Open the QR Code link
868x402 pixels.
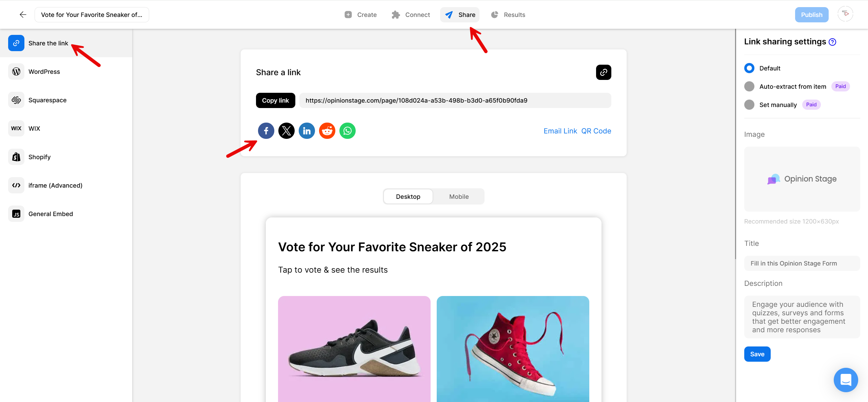click(596, 131)
